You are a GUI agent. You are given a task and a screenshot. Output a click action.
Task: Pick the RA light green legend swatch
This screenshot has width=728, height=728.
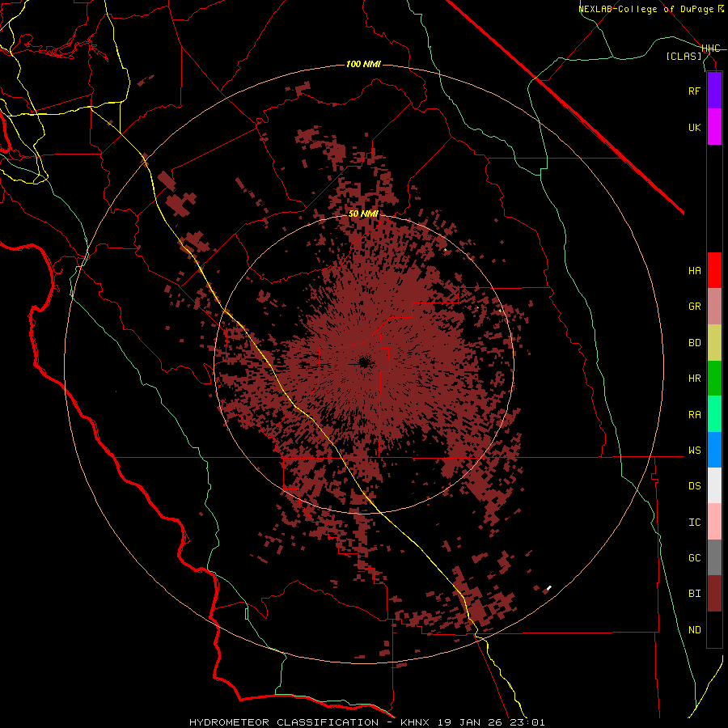coord(714,414)
